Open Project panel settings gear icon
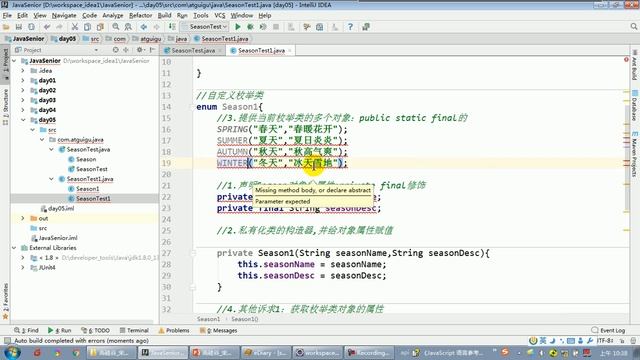Screen dimensions: 640x360 point(140,50)
